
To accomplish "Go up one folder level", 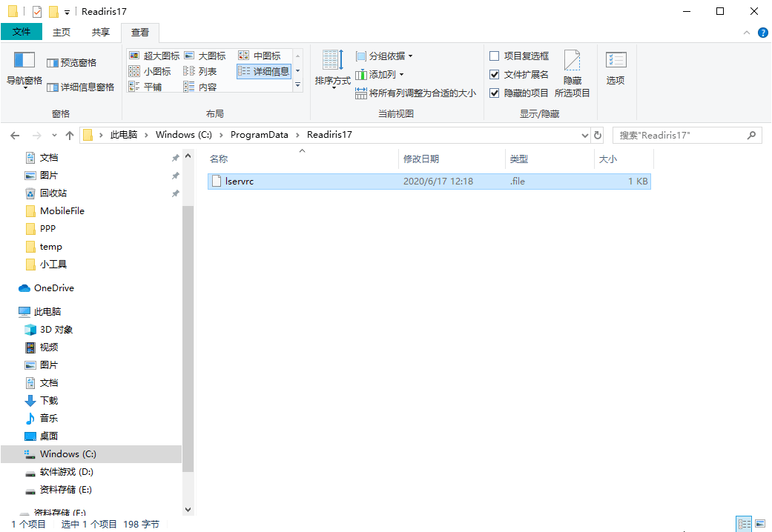I will [x=70, y=136].
